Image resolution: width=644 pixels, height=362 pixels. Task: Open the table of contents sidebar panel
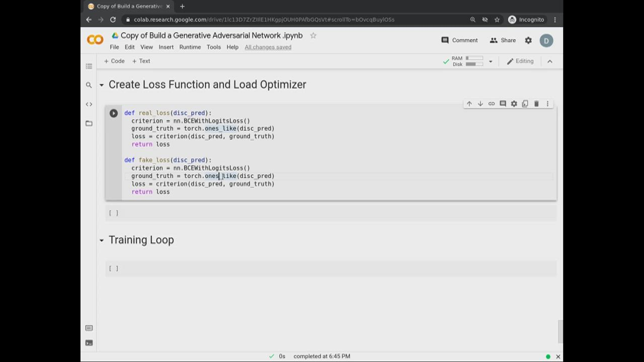click(x=89, y=66)
